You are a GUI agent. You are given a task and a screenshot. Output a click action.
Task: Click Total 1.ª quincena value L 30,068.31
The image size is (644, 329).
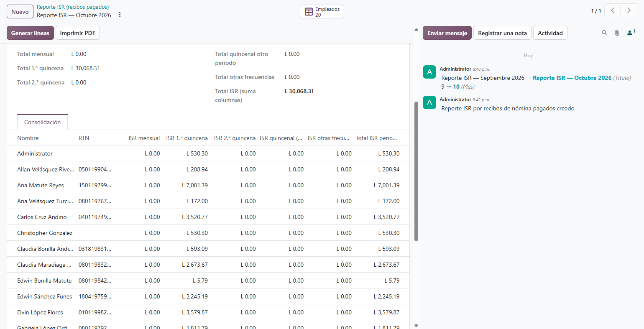85,68
